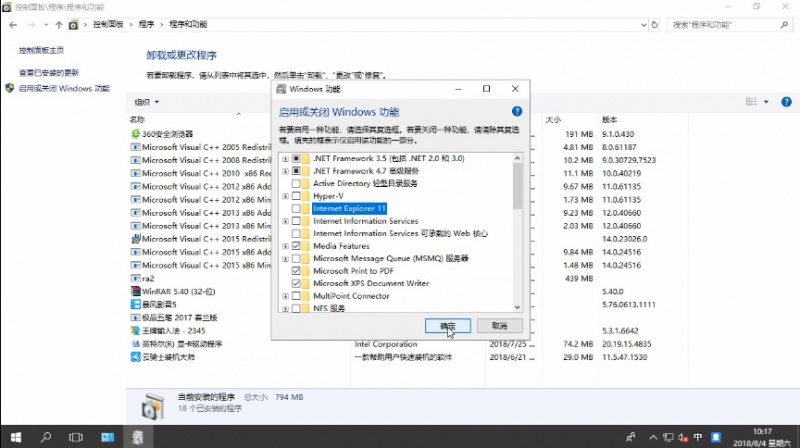
Task: Sort by the 名称 column header
Action: 137,119
